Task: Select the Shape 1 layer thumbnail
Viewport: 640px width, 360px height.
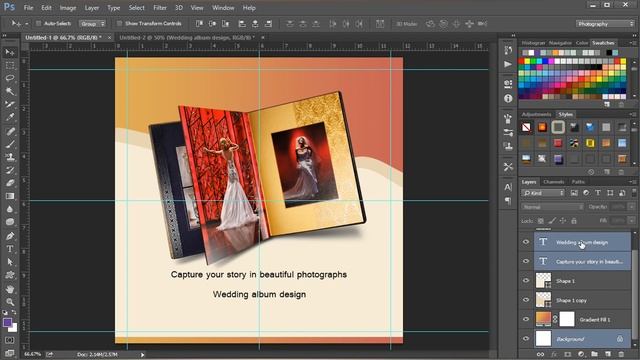Action: [543, 281]
